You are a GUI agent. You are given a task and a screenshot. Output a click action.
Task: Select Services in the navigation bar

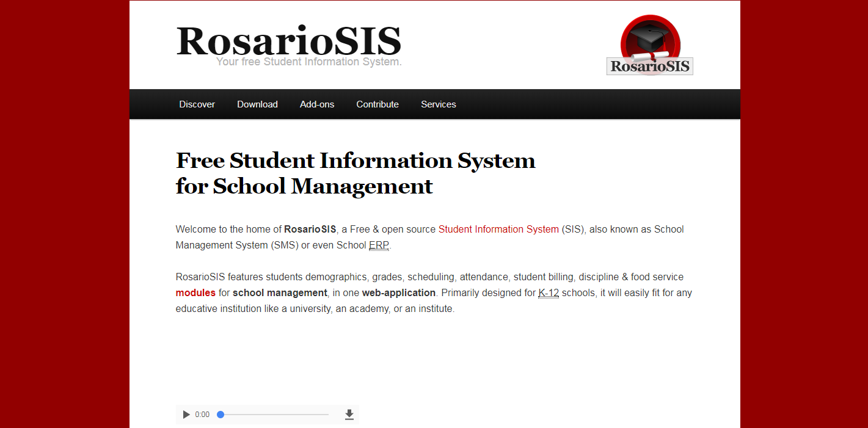(439, 104)
